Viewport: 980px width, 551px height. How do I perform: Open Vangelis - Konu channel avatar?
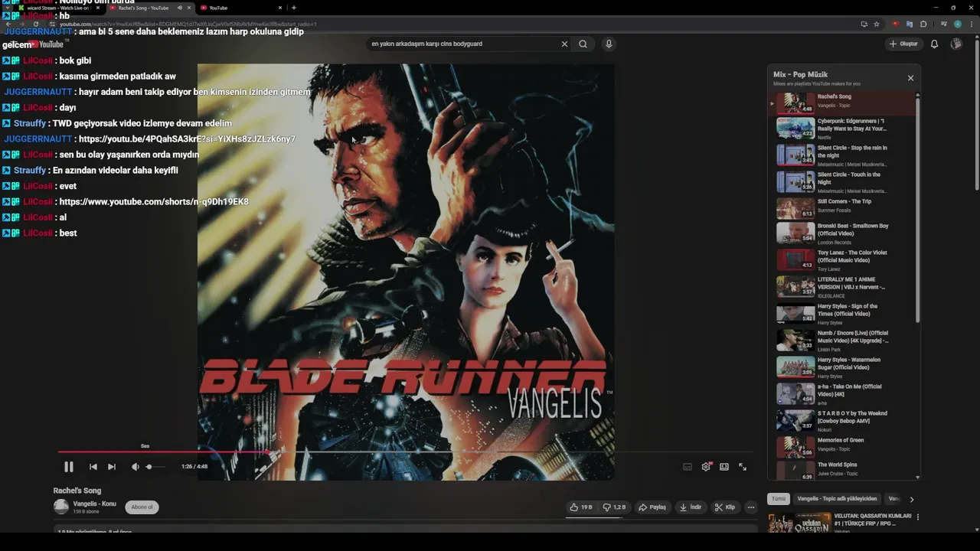coord(61,507)
